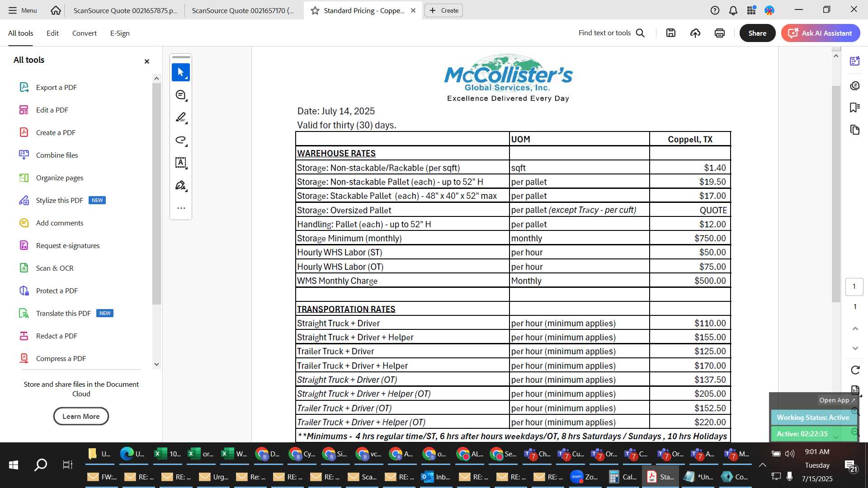Open the account profile avatar
Screen dimensions: 868x488
coord(769,10)
